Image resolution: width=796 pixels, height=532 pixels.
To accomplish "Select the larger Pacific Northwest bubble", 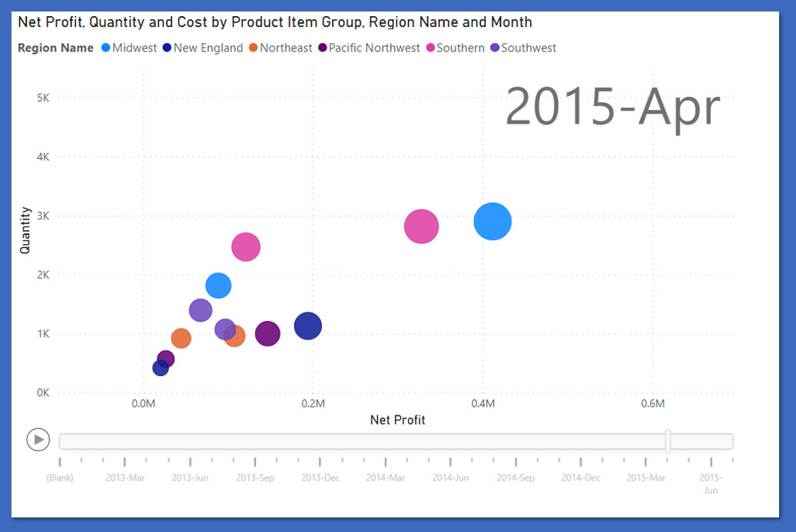I will click(x=267, y=334).
